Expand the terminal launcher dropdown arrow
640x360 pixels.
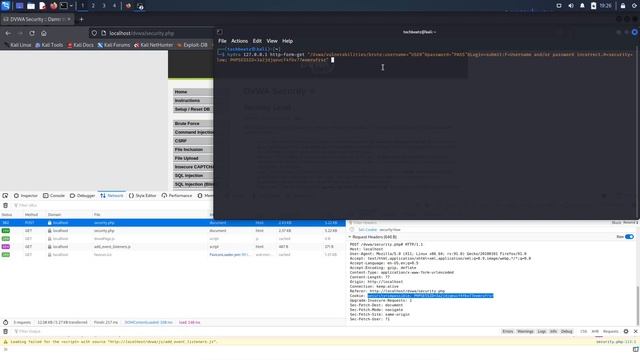tap(71, 6)
